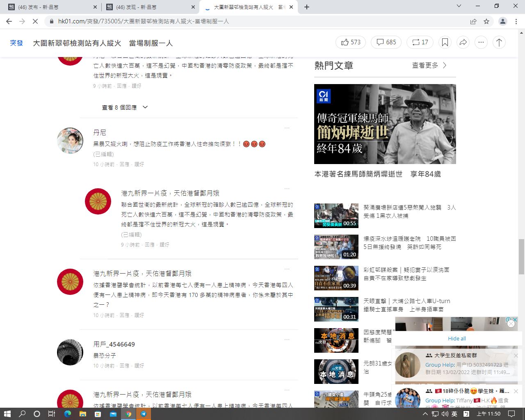The height and width of the screenshot is (420, 525).
Task: Open Task View on the taskbar
Action: pos(52,414)
